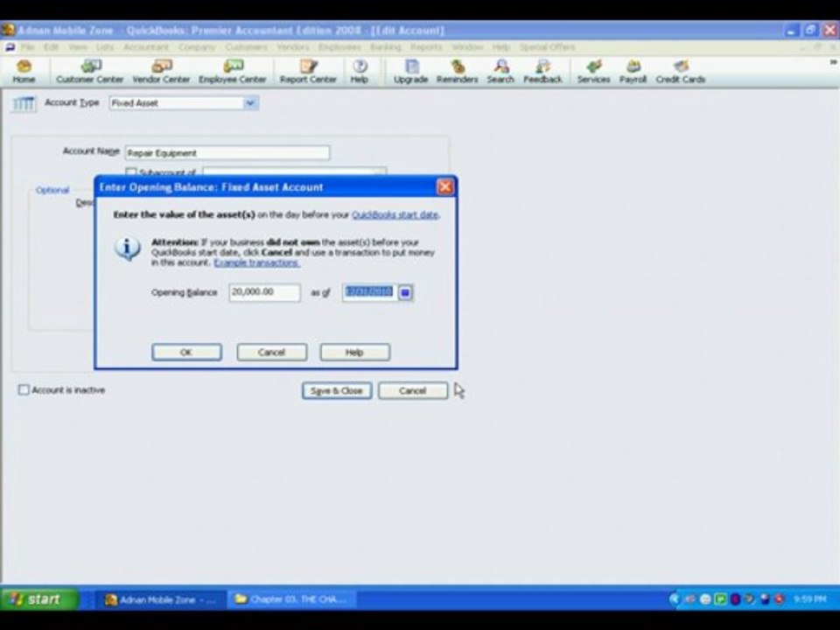Viewport: 840px width, 630px height.
Task: Open the File menu
Action: [27, 47]
